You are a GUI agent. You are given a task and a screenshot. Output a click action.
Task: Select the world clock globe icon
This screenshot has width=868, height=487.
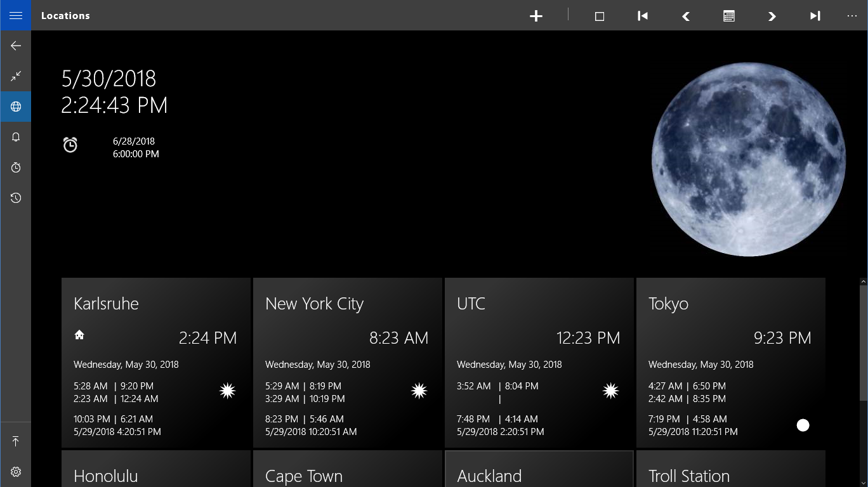[x=16, y=107]
